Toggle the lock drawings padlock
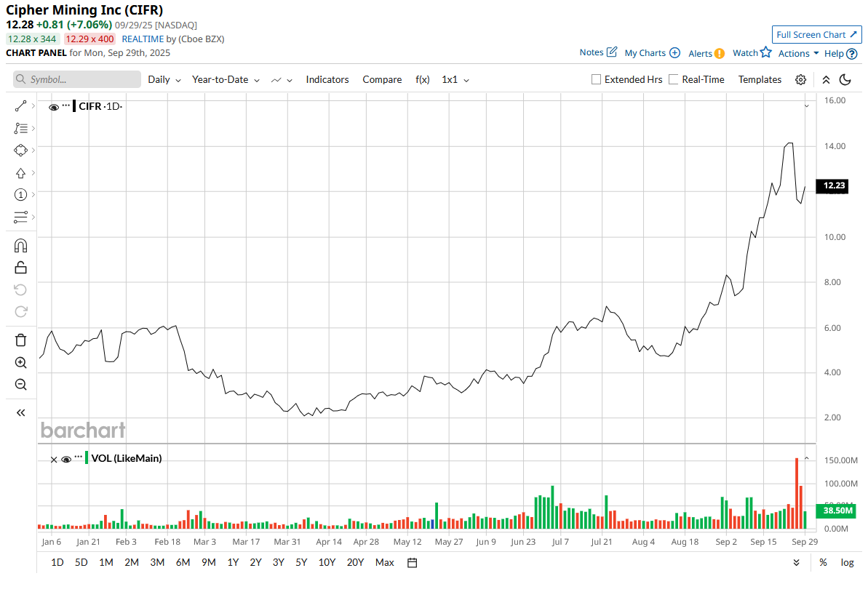The width and height of the screenshot is (868, 600). coord(20,268)
